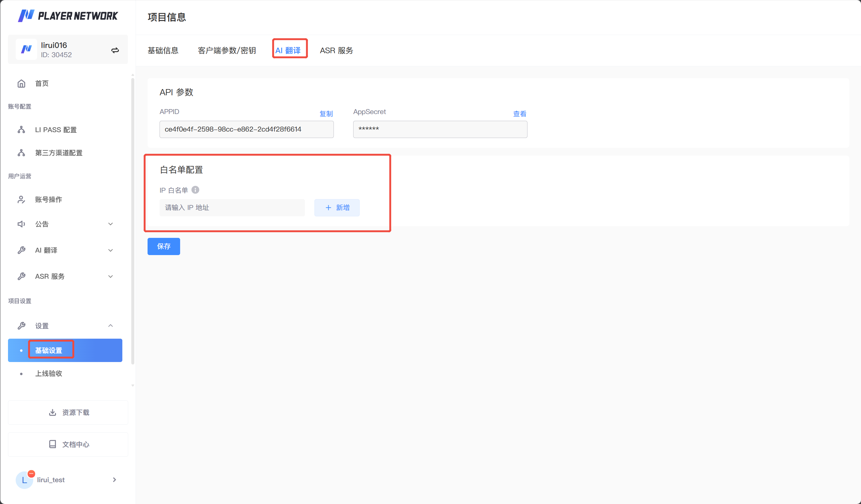Click the 公告 speaker icon
This screenshot has height=504, width=861.
coord(21,224)
